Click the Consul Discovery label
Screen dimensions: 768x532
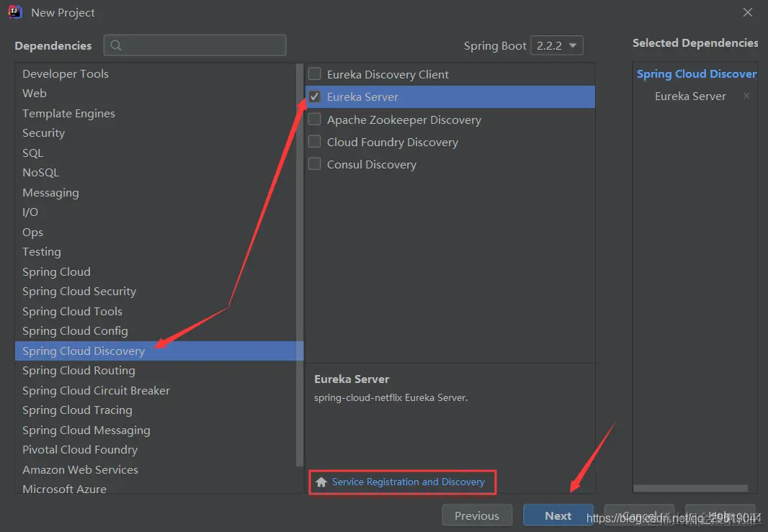(x=372, y=164)
